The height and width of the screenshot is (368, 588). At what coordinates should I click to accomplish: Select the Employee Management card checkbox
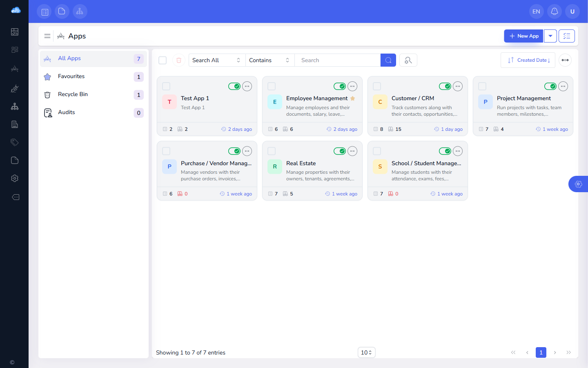272,86
